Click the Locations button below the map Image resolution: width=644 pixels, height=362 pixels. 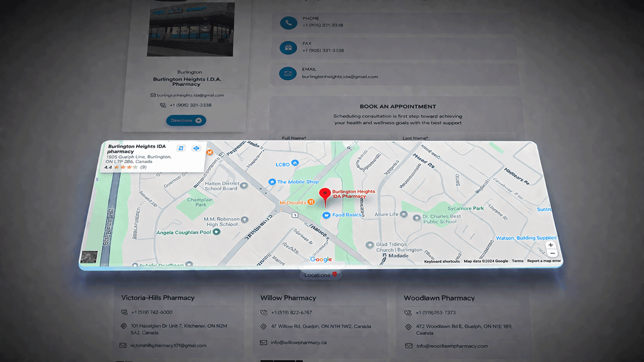click(321, 275)
